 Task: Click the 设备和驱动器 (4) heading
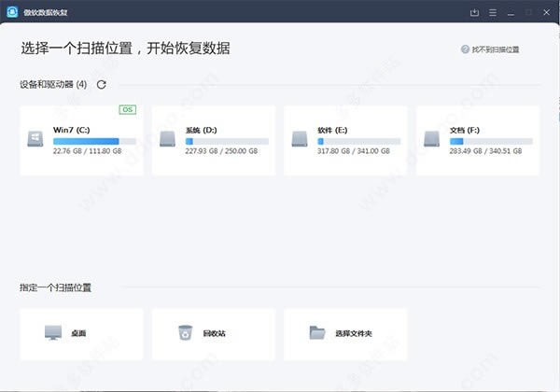click(53, 85)
